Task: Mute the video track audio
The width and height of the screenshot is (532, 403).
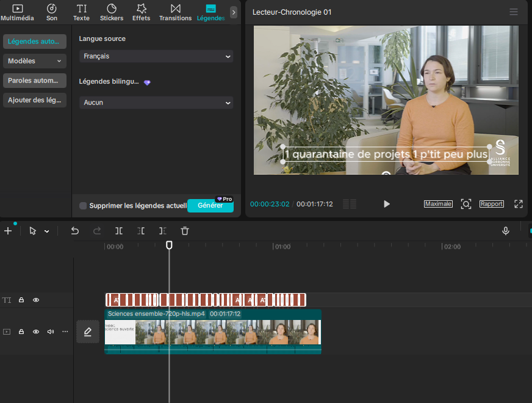Action: pos(51,332)
